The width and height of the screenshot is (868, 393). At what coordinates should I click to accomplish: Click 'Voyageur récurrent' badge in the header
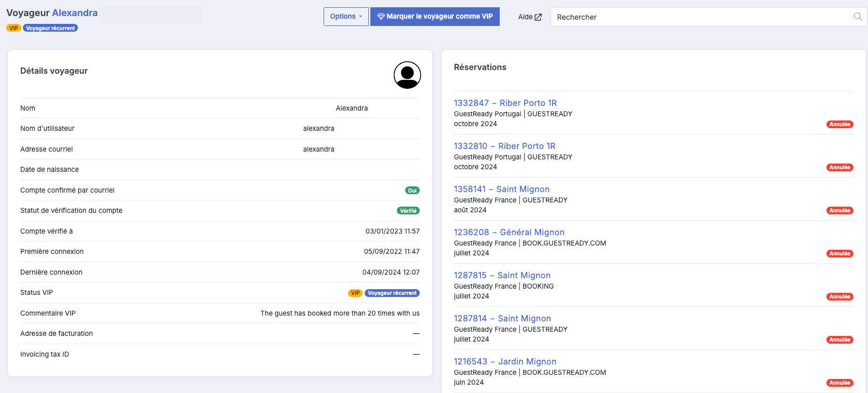click(50, 28)
